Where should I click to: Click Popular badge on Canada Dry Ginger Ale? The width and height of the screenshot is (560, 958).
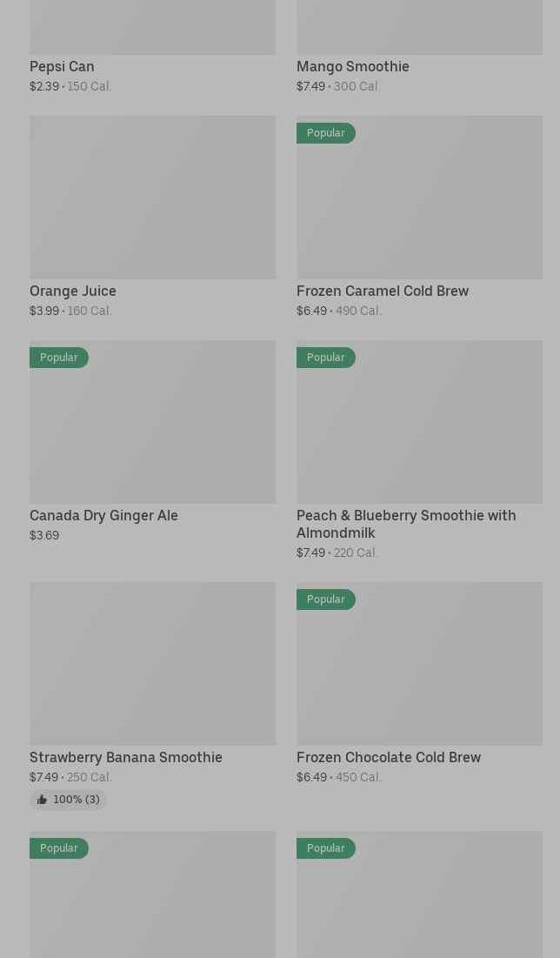pos(58,358)
